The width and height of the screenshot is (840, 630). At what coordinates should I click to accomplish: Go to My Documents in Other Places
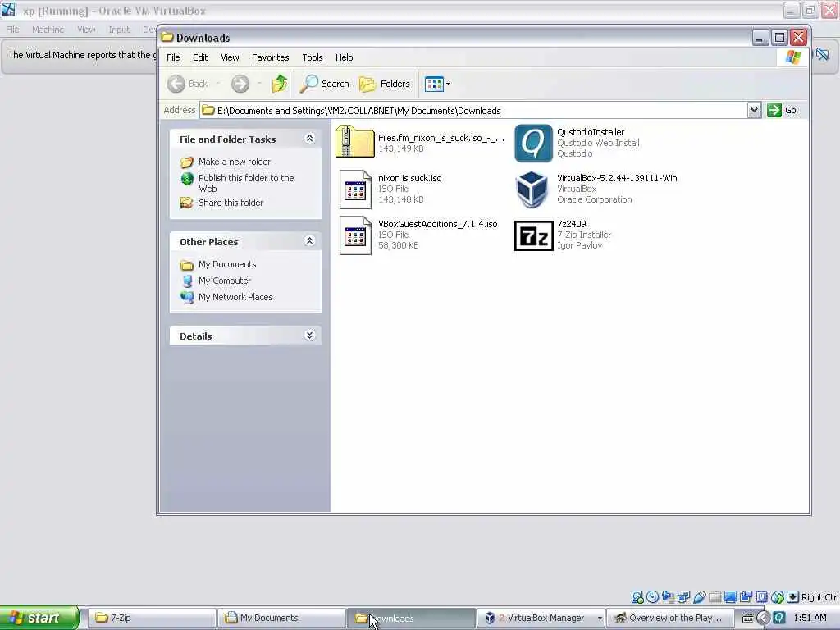coord(227,264)
